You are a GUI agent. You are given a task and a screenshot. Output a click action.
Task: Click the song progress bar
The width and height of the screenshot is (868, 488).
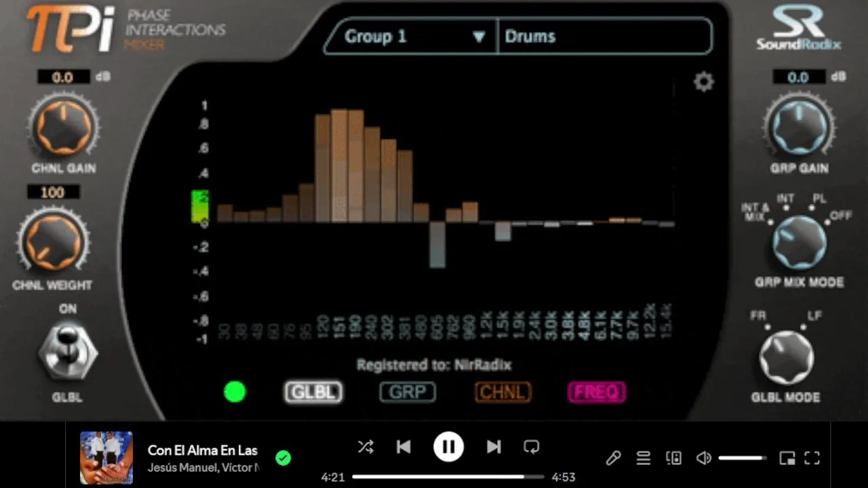(448, 477)
